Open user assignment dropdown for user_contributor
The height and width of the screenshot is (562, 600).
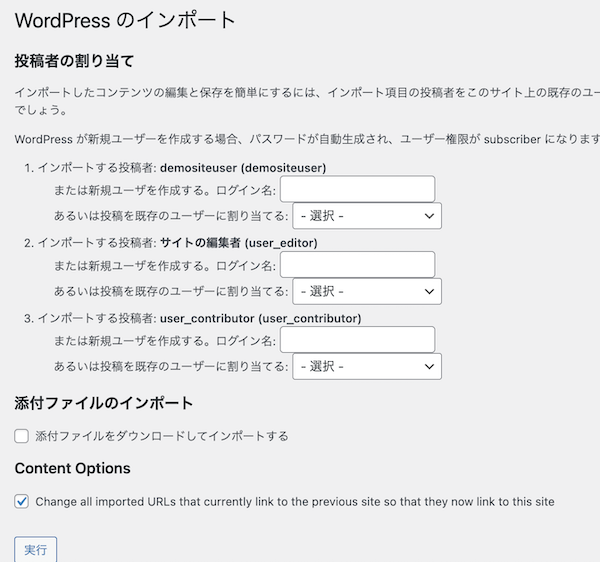pos(366,366)
